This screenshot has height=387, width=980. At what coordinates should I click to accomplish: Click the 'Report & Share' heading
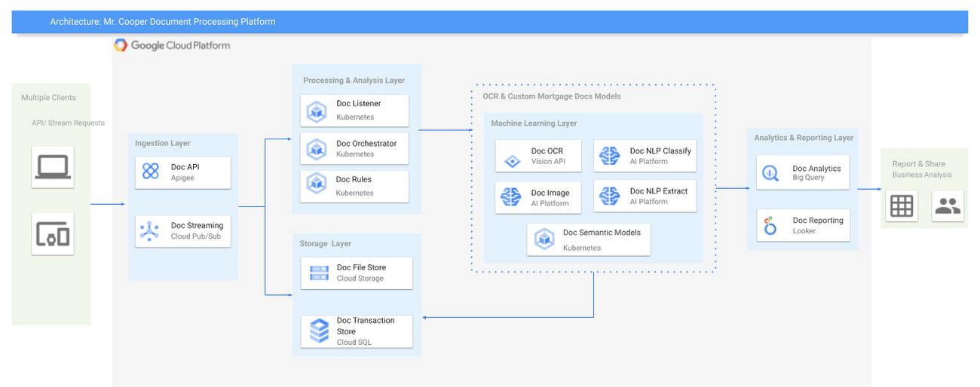918,164
